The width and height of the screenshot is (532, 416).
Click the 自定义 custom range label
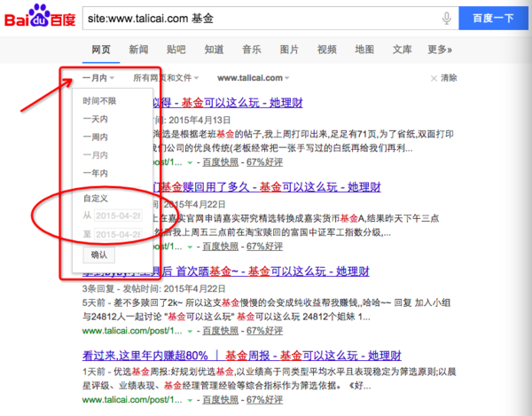coord(96,199)
